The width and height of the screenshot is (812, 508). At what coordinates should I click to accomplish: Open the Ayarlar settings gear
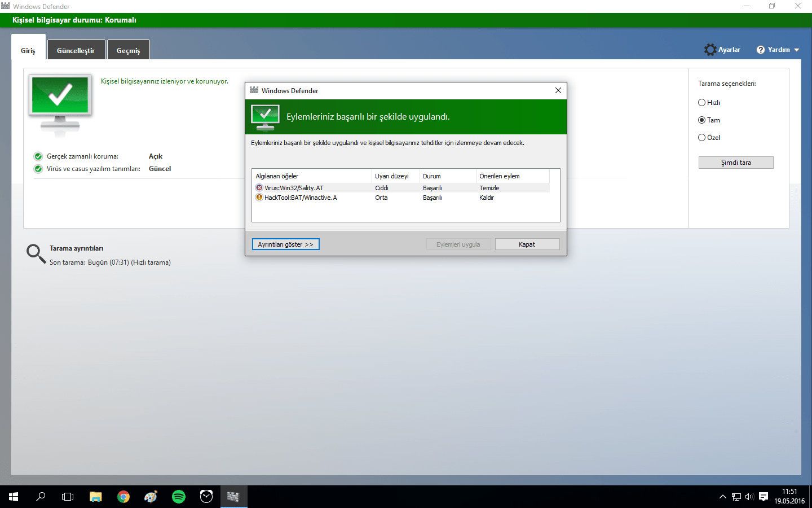722,50
